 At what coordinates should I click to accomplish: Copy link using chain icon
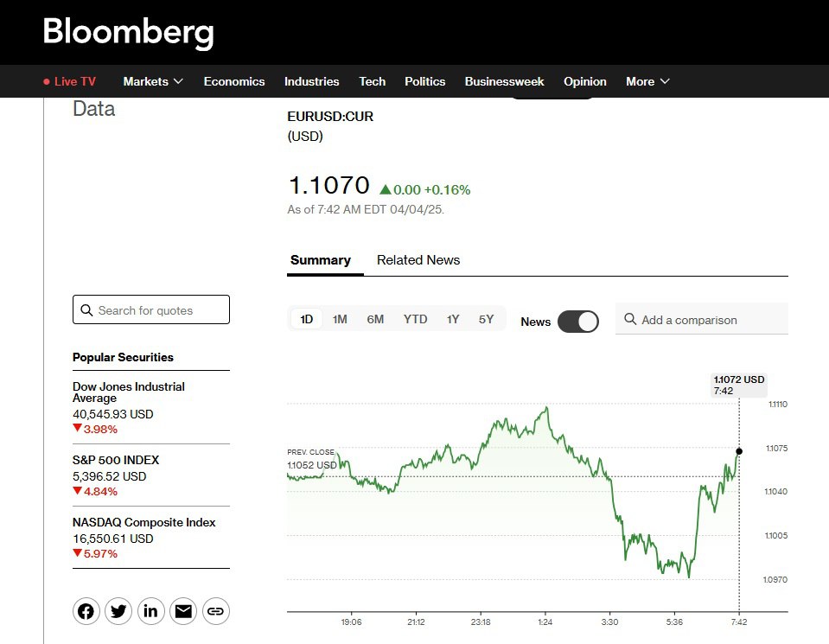tap(216, 612)
